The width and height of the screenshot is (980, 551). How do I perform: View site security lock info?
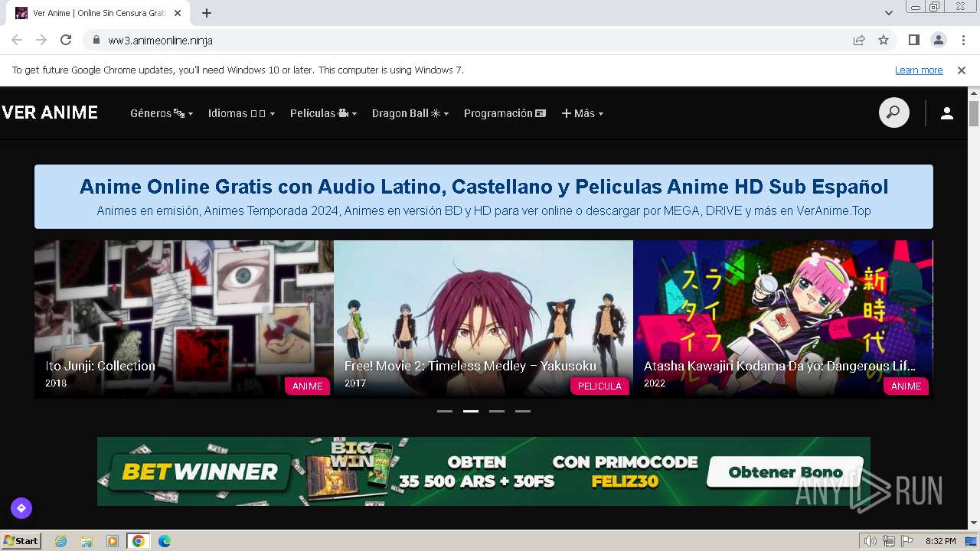pos(96,40)
